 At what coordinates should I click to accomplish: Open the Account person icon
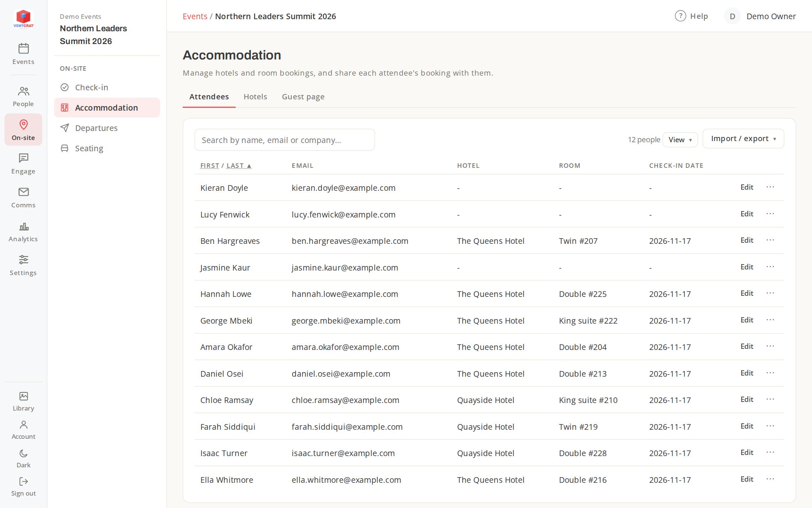[23, 424]
